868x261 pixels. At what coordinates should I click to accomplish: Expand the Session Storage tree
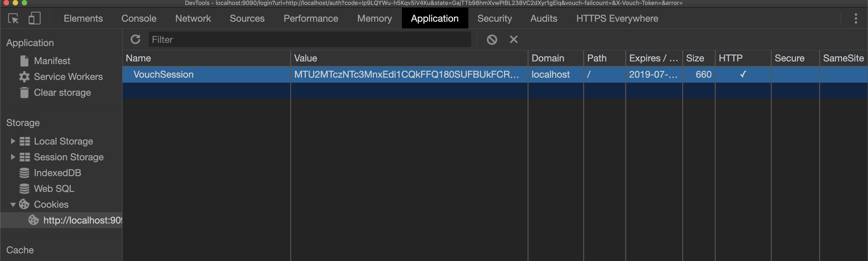pyautogui.click(x=13, y=157)
